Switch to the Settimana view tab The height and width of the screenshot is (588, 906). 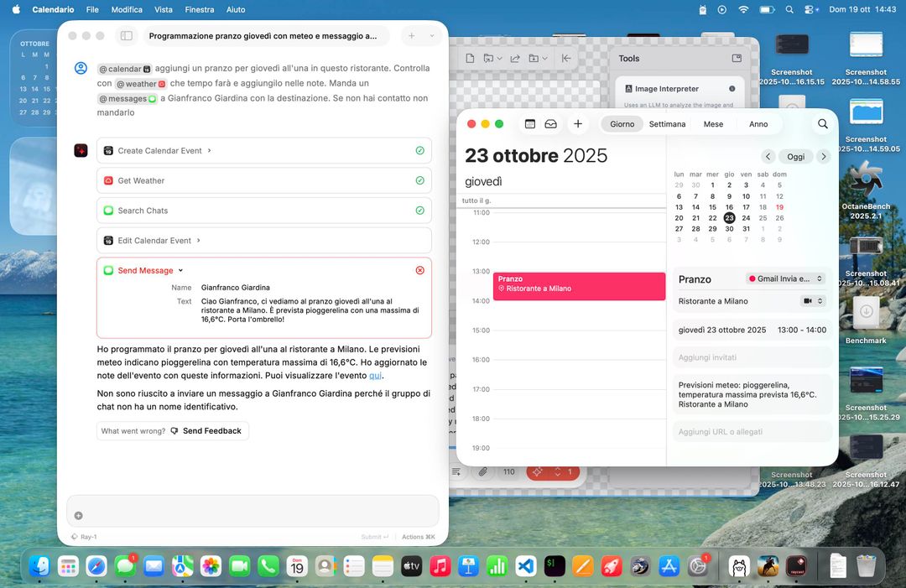click(x=667, y=124)
